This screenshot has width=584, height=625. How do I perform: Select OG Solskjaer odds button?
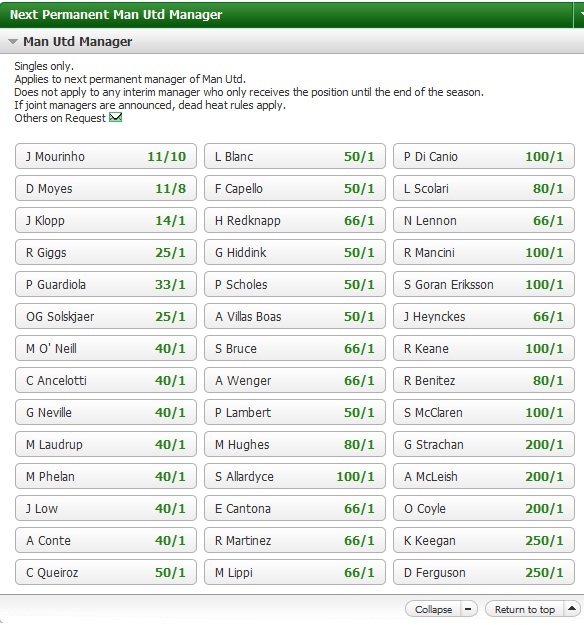coord(106,316)
